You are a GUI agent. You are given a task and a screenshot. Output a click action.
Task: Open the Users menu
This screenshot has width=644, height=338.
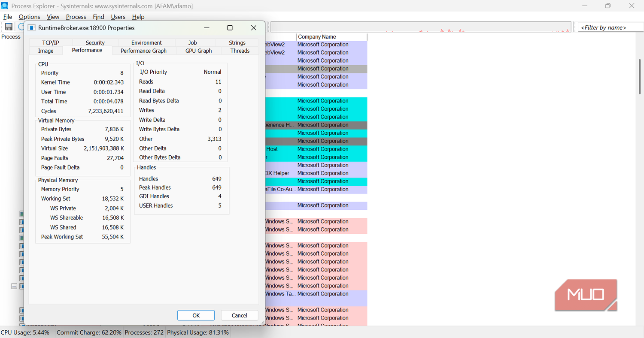click(118, 17)
